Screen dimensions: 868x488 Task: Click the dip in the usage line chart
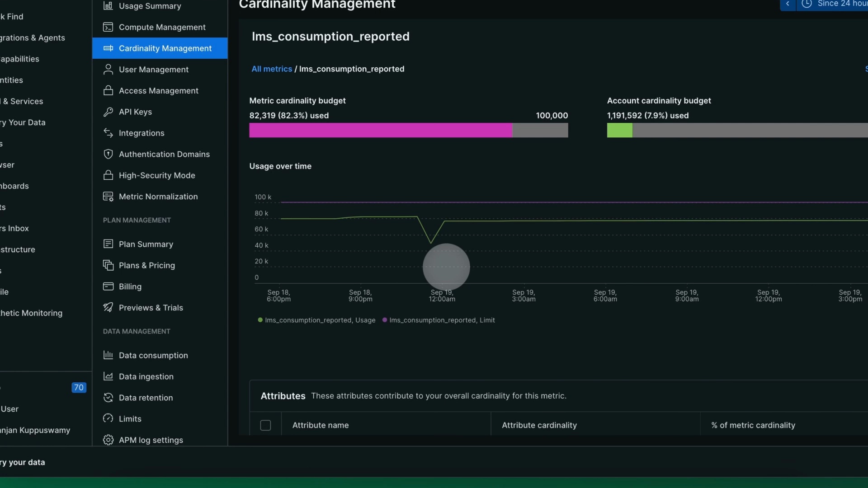click(x=431, y=242)
